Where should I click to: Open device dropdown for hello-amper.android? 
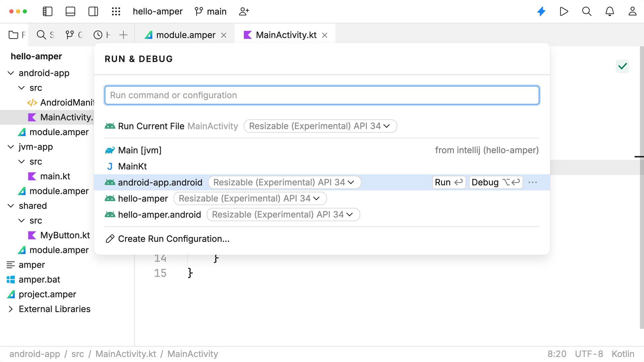[x=283, y=215]
